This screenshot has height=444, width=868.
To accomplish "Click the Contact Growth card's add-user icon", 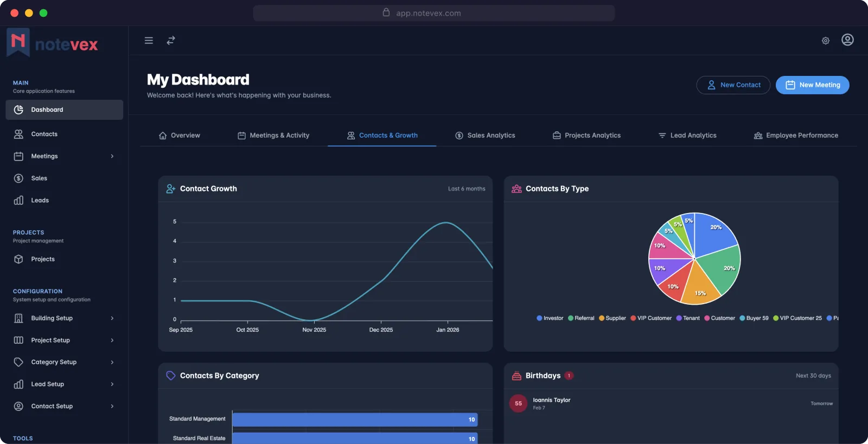I will (x=171, y=189).
